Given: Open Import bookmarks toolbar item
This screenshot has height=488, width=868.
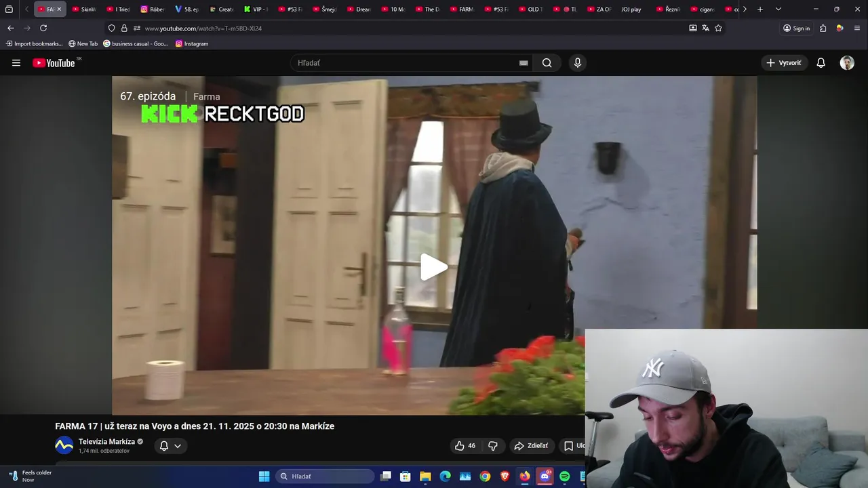Looking at the screenshot, I should [34, 43].
